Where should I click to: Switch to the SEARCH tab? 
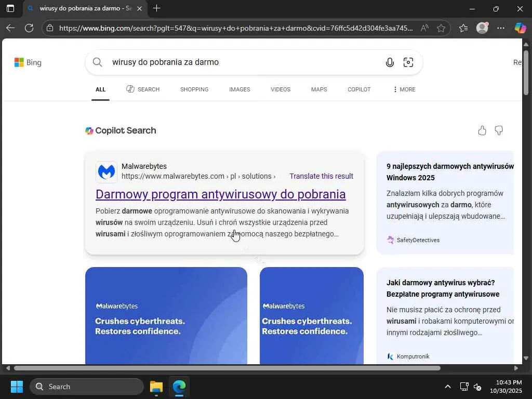point(143,89)
